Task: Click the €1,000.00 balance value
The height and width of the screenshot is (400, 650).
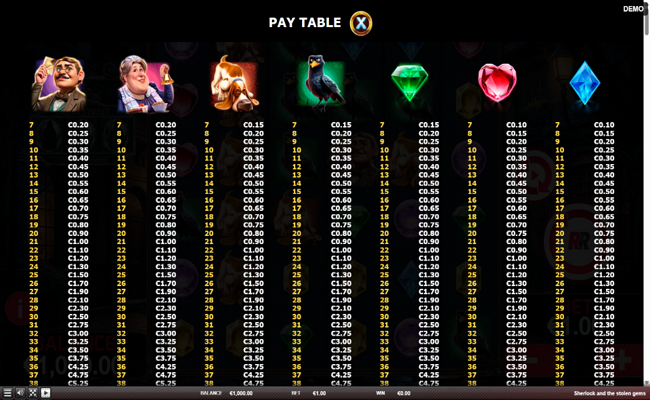Action: point(241,393)
